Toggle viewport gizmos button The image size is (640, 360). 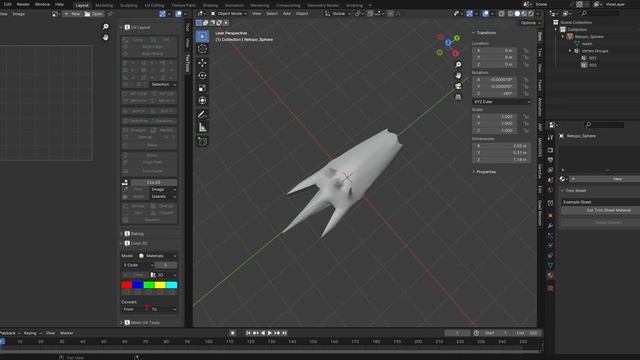coord(470,13)
